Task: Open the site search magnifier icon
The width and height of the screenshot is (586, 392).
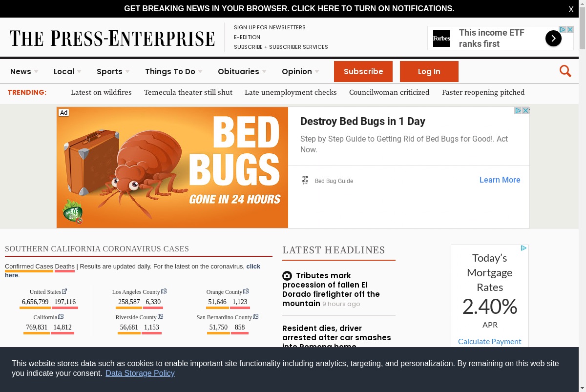Action: [x=565, y=71]
